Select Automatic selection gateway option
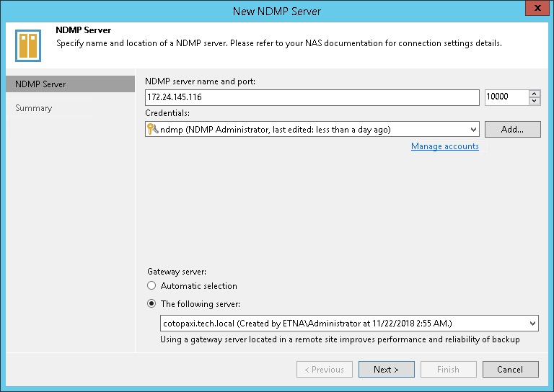Viewport: 554px width, 392px height. tap(151, 286)
